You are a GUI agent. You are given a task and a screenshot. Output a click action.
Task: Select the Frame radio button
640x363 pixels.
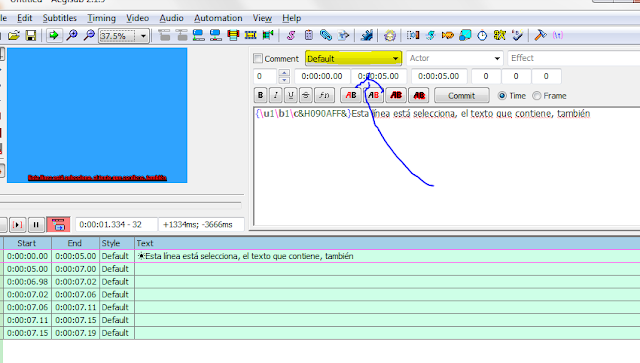click(x=536, y=96)
